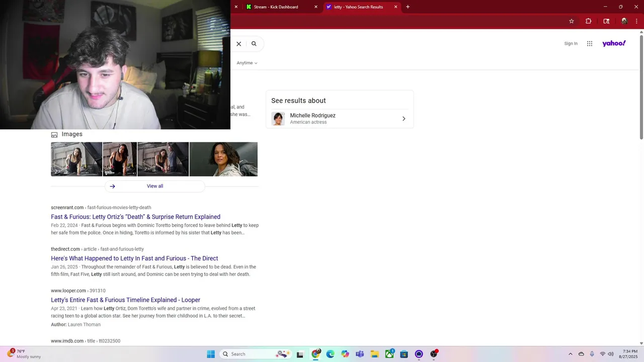The height and width of the screenshot is (362, 644).
Task: Expand the Anytime time filter dropdown
Action: [247, 63]
